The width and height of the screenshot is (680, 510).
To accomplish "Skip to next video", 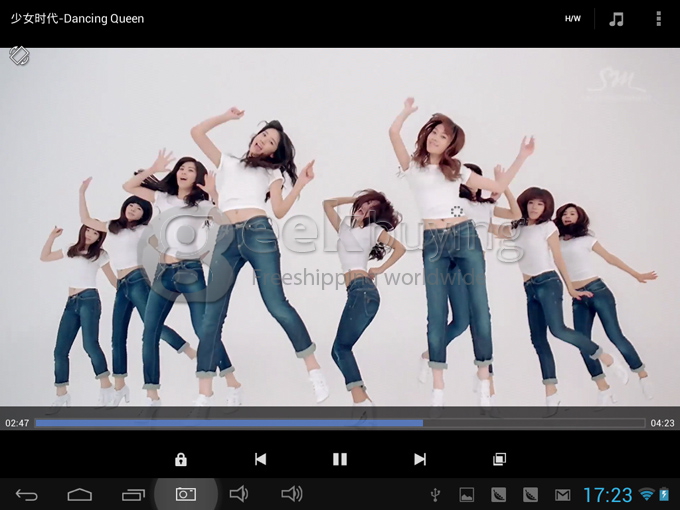I will tap(420, 459).
